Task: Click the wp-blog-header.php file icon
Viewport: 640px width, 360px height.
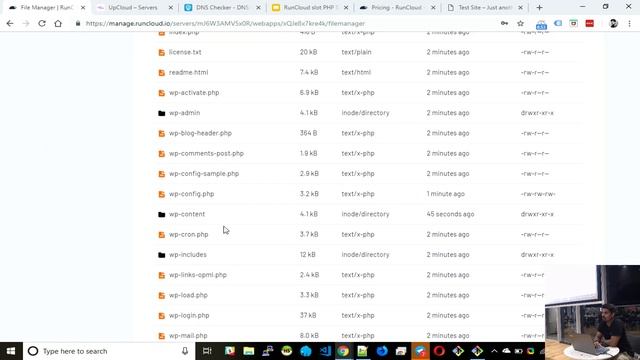Action: [162, 133]
